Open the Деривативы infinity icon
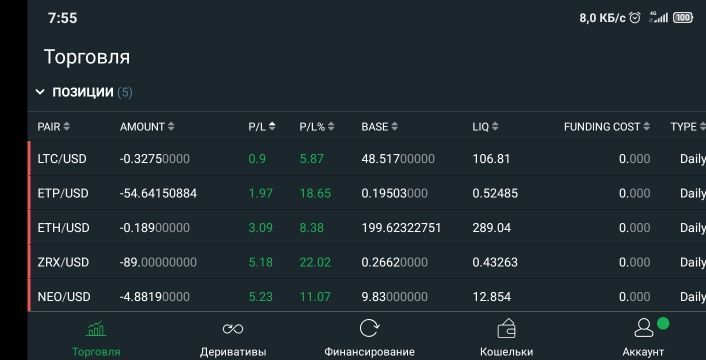This screenshot has width=706, height=360. [x=233, y=329]
